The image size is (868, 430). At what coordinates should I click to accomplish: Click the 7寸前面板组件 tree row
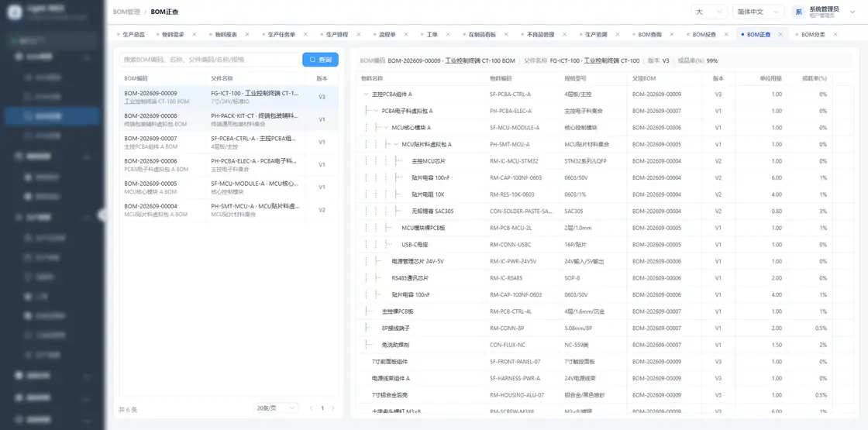pos(604,361)
